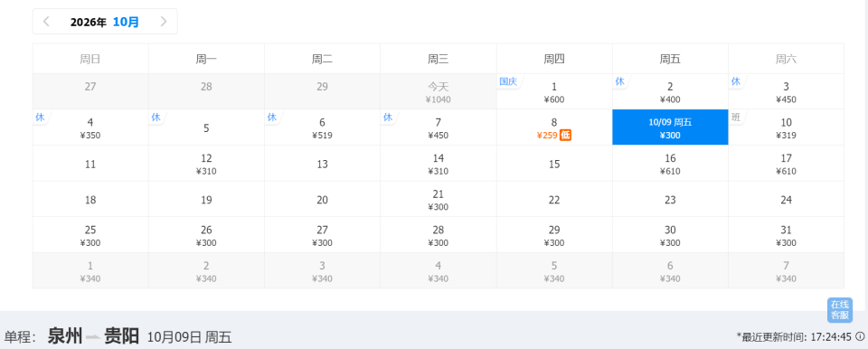Image resolution: width=868 pixels, height=349 pixels.
Task: Pick October 16 priced ¥610
Action: 670,164
